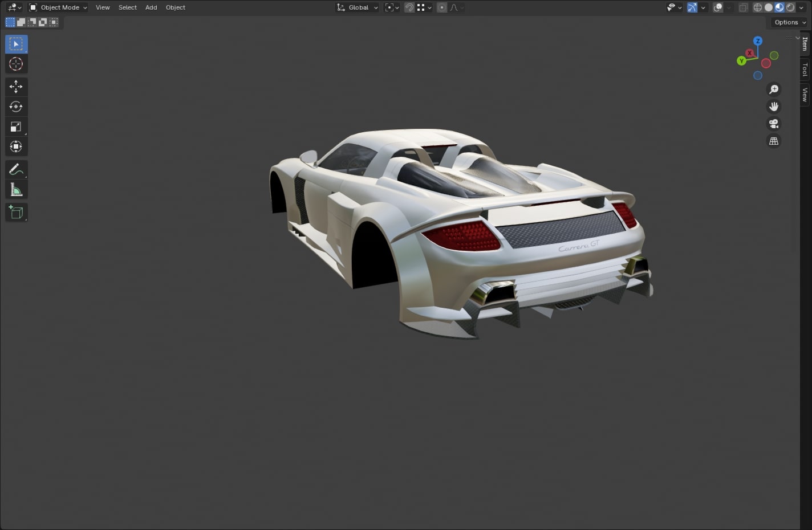Select the Annotate pencil tool
Screen dimensions: 812x530
[x=16, y=169]
